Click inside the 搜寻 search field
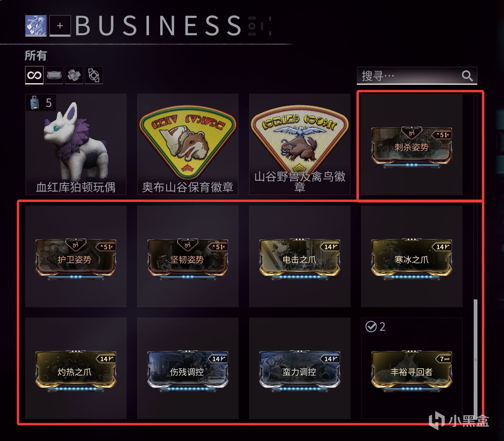Screen dimensions: 504x441 tap(417, 75)
